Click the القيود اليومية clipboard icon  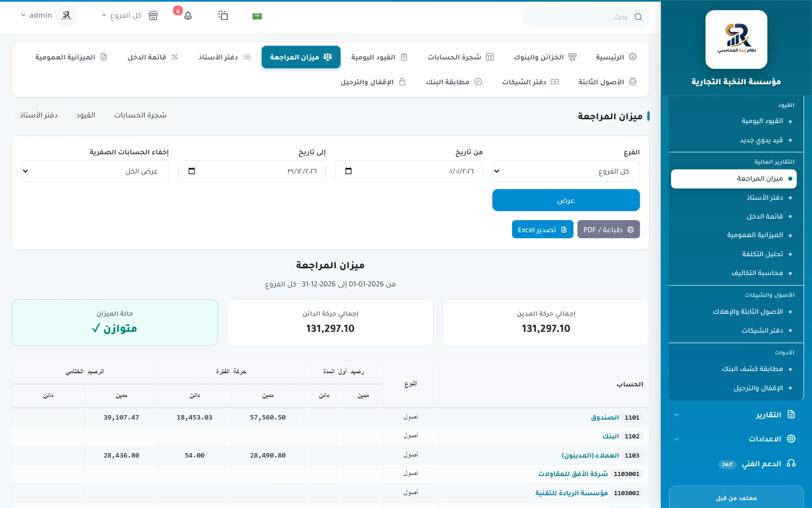404,57
